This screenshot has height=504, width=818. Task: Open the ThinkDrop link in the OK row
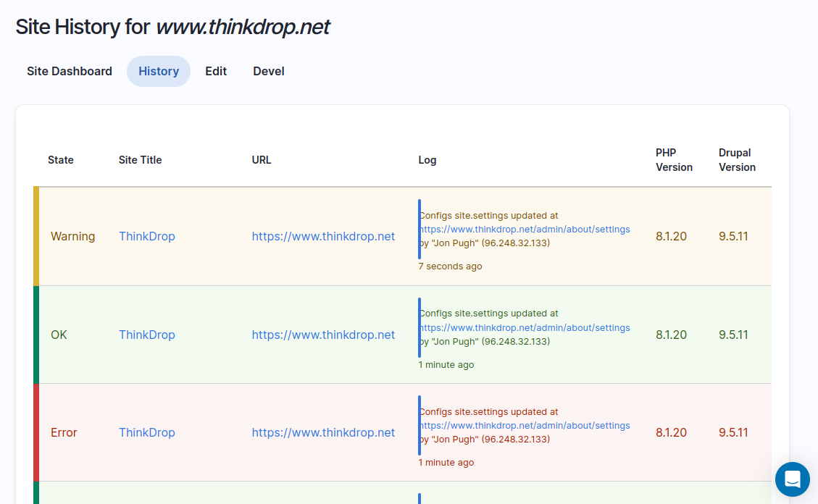[146, 335]
